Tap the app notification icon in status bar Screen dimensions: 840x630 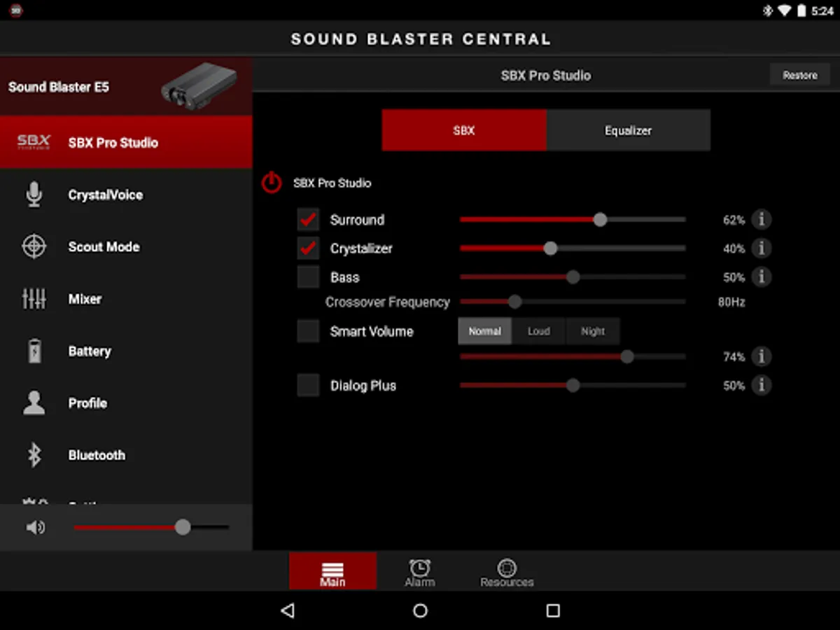click(16, 10)
